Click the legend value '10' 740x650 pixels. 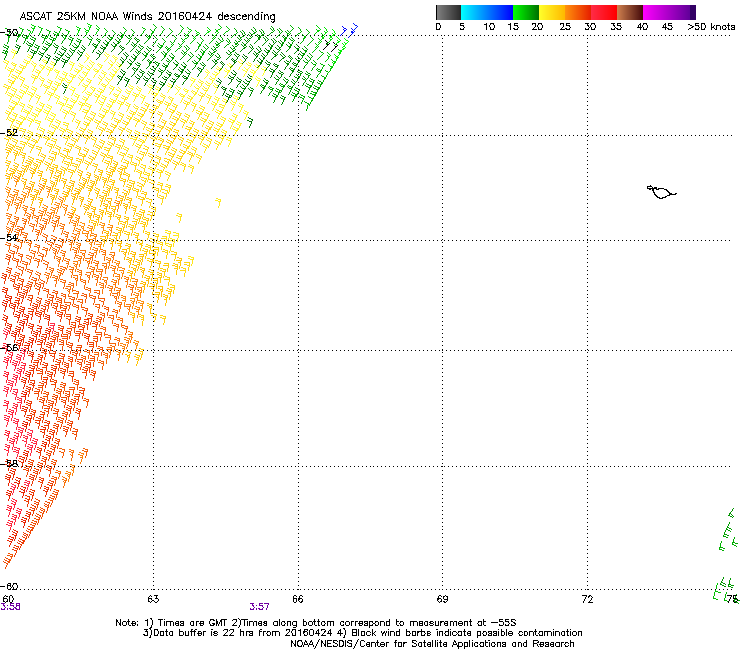[489, 26]
